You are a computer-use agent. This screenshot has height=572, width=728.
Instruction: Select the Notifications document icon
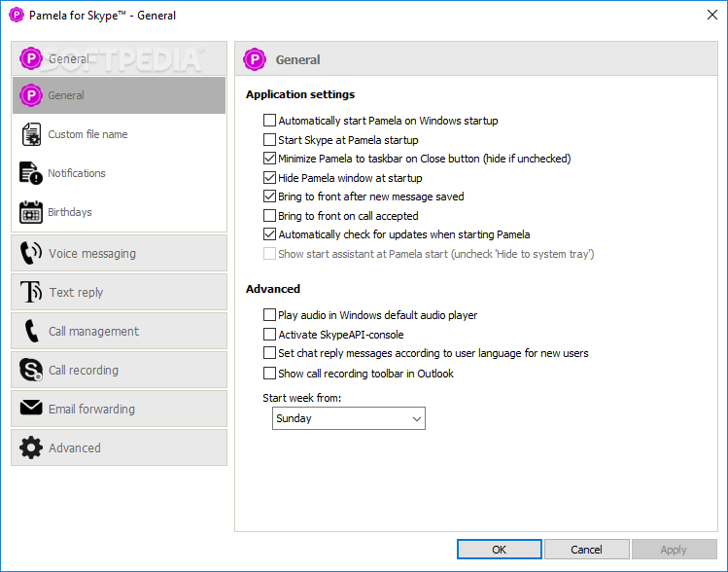click(31, 173)
